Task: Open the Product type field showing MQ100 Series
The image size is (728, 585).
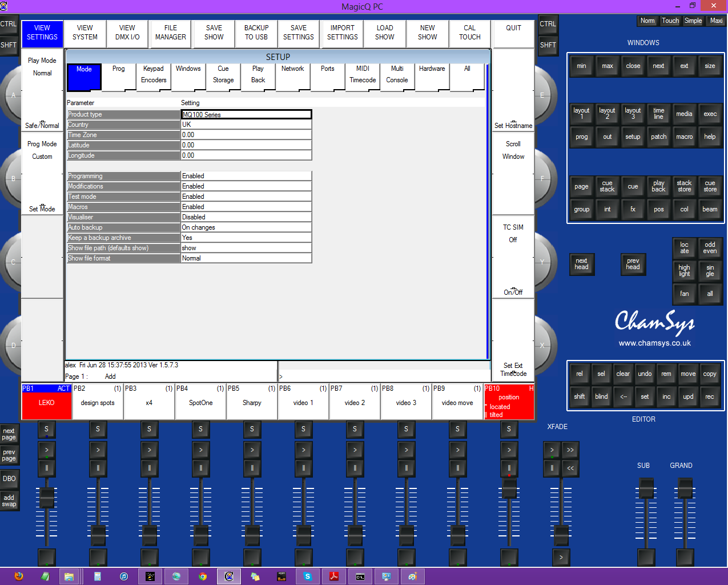Action: pyautogui.click(x=246, y=114)
